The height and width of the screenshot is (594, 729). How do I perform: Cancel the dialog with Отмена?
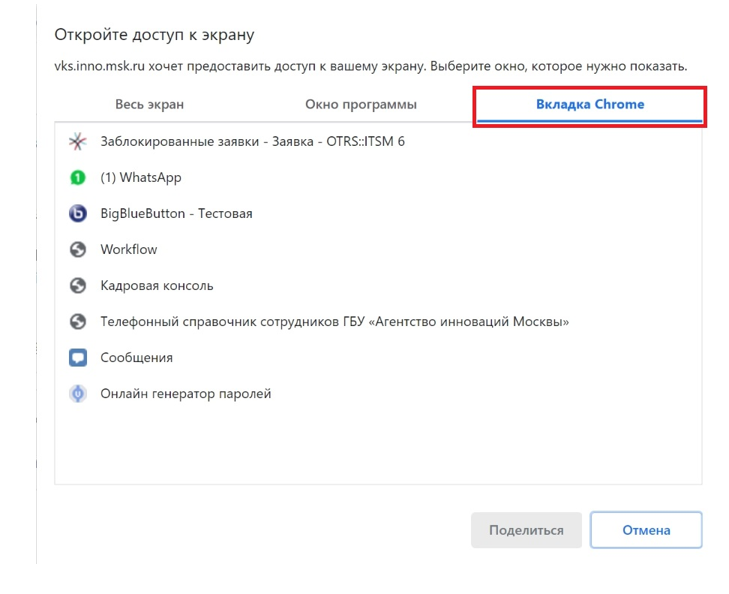tap(646, 531)
